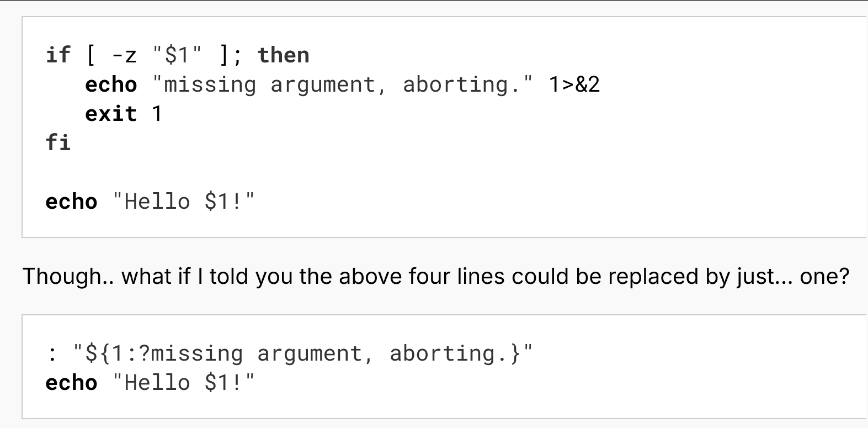This screenshot has height=428, width=868.
Task: Click "Hello $1!" string in second code block
Action: point(184,383)
